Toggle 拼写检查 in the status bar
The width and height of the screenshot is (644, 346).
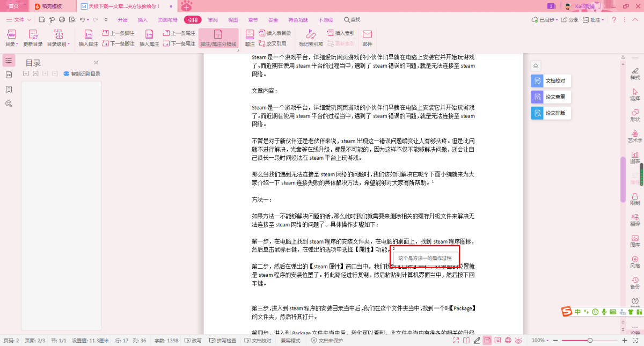tap(223, 341)
